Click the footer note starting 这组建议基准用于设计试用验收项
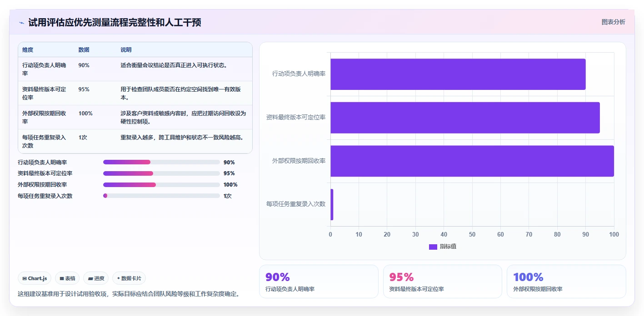 [x=129, y=294]
